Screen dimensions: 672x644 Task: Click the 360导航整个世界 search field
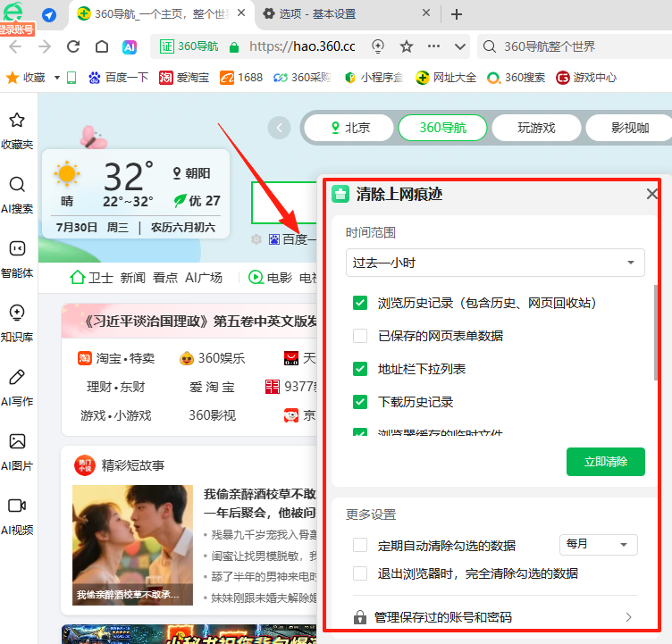(x=572, y=46)
